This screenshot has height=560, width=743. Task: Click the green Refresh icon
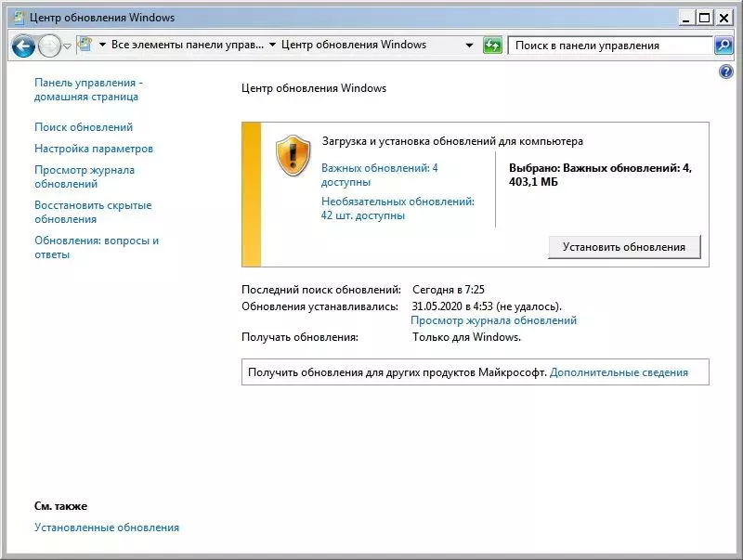click(492, 46)
